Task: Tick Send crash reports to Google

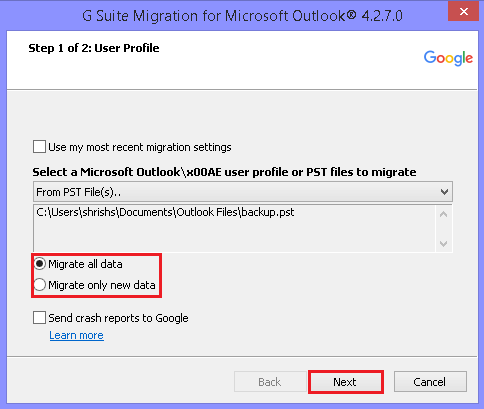Action: coord(39,318)
